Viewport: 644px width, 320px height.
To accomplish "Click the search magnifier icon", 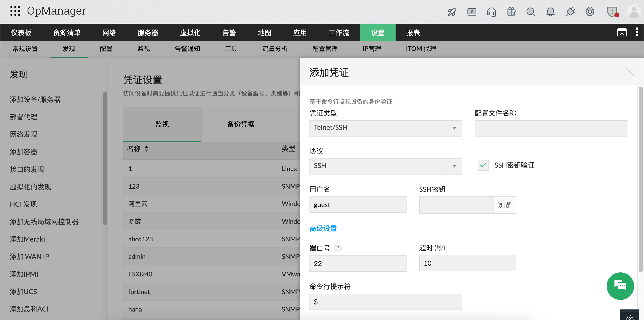I will [x=530, y=12].
